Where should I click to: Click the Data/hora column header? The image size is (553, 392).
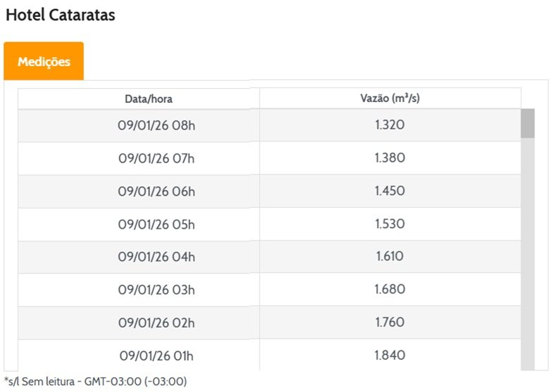149,99
